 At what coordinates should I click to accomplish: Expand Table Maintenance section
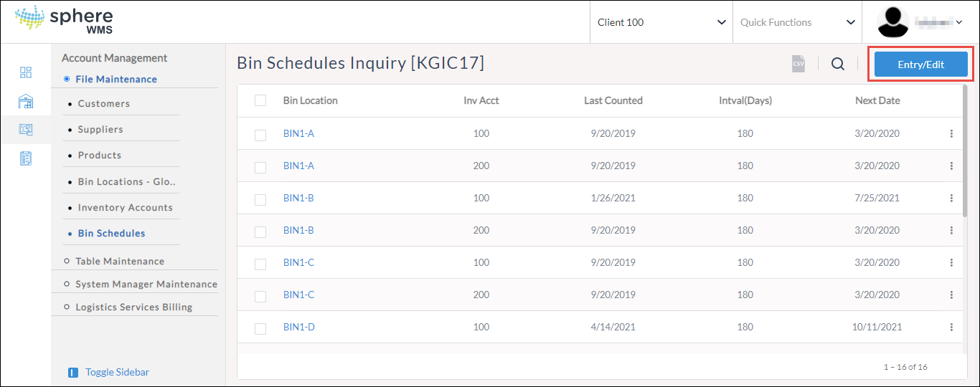pyautogui.click(x=119, y=262)
